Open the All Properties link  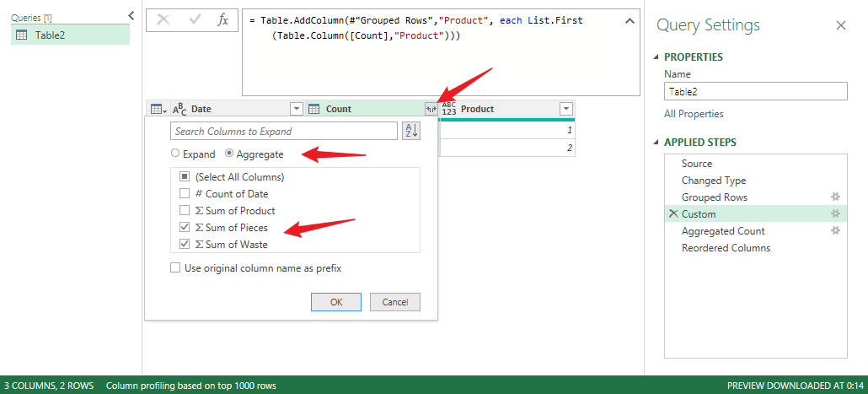pos(694,114)
